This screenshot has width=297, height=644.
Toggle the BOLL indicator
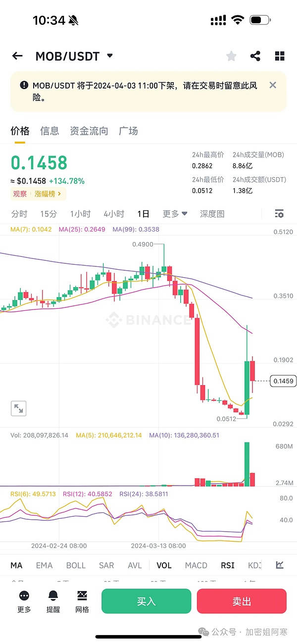[x=76, y=565]
